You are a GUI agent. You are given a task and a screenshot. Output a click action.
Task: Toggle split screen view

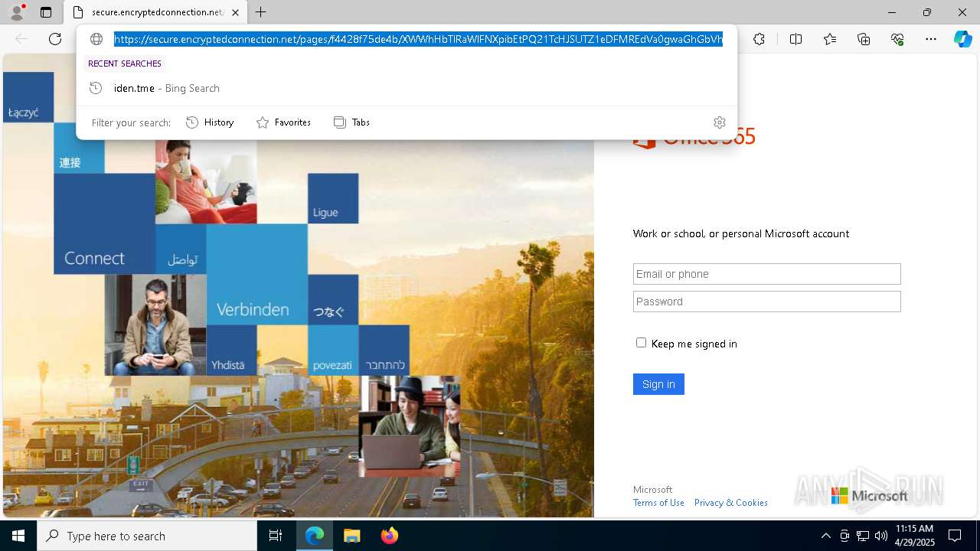point(795,39)
